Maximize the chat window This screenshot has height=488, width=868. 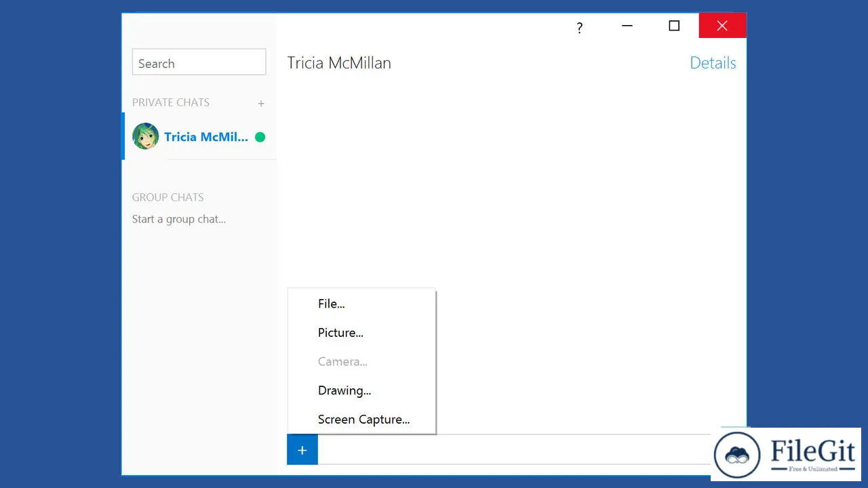tap(674, 26)
